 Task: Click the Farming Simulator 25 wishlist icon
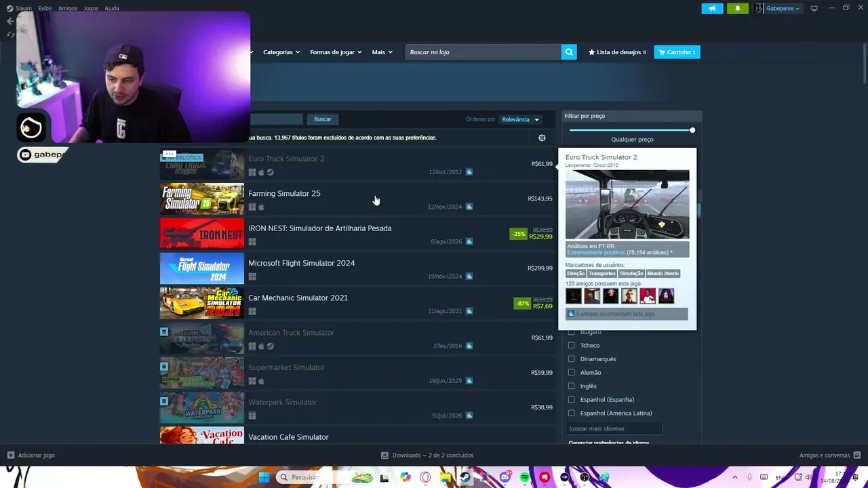[469, 207]
